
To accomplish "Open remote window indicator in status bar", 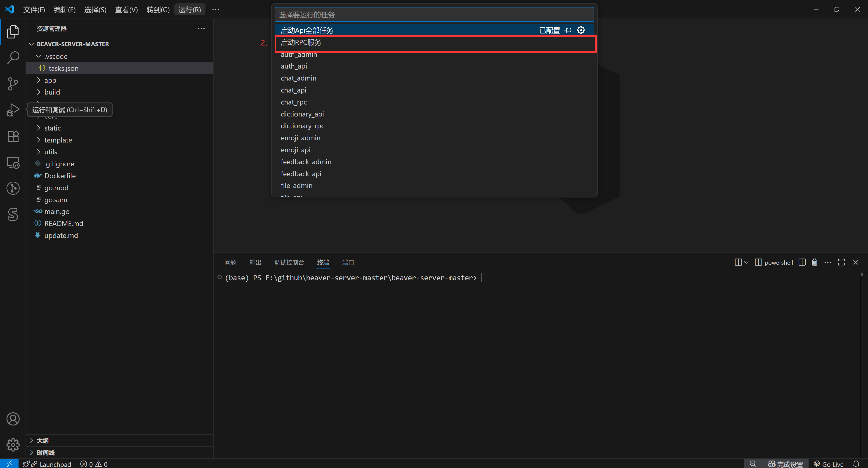I will click(x=9, y=464).
